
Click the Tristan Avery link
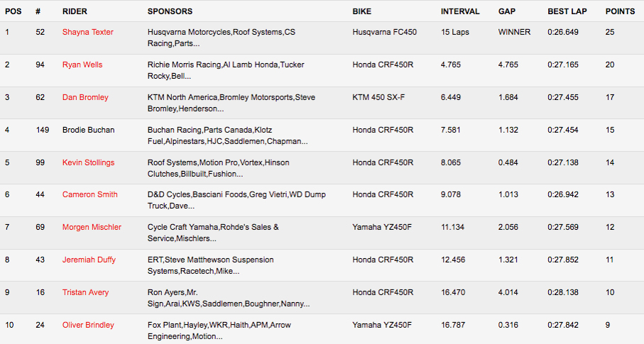click(84, 292)
